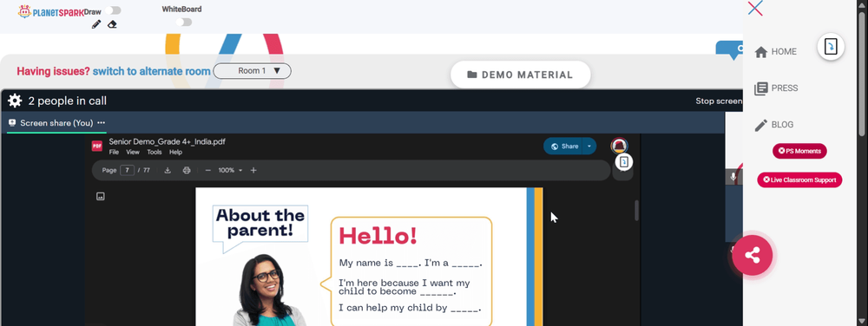Image resolution: width=868 pixels, height=326 pixels.
Task: Click Stop screen share button
Action: point(719,101)
